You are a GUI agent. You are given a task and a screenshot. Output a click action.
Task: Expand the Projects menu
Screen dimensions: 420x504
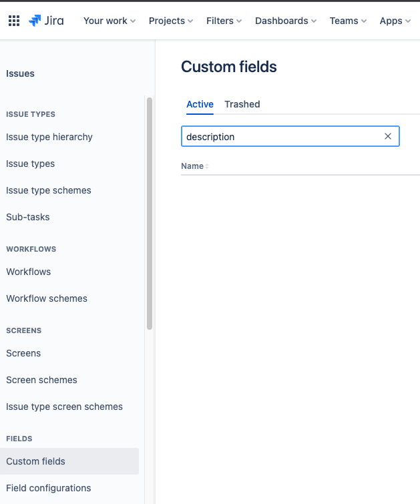click(171, 21)
